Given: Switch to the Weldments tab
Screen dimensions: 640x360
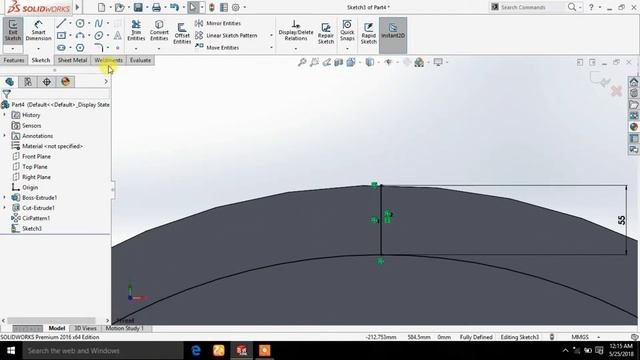Looking at the screenshot, I should click(x=108, y=60).
